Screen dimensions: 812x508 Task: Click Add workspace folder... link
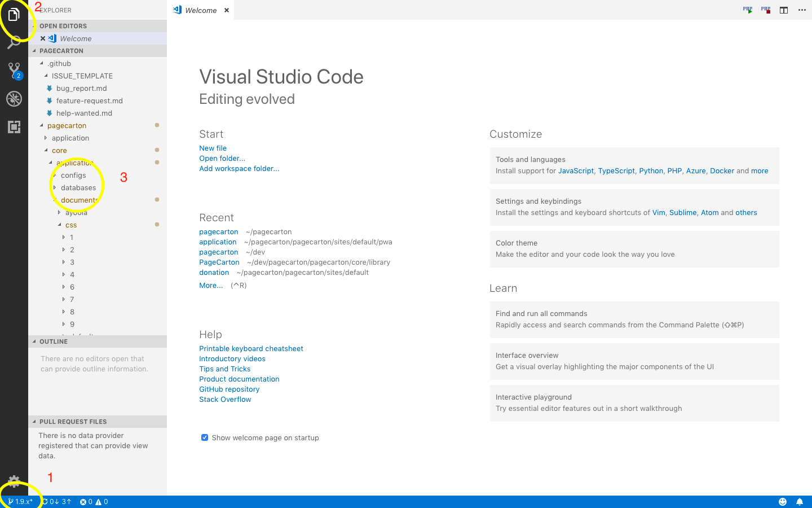(239, 168)
